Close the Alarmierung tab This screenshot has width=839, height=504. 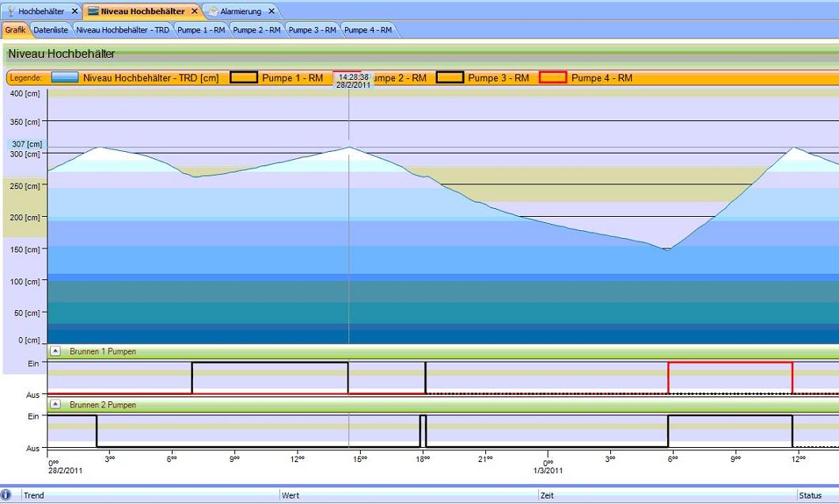pyautogui.click(x=271, y=11)
